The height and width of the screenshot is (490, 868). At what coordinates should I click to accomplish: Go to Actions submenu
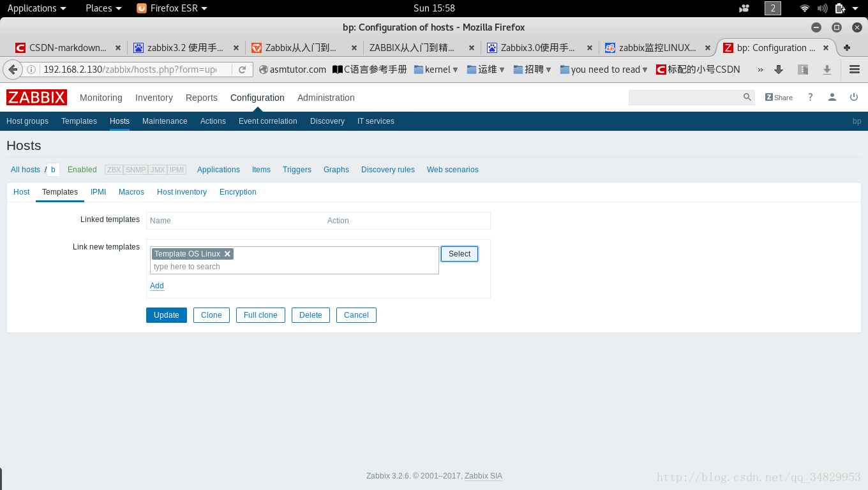tap(213, 121)
